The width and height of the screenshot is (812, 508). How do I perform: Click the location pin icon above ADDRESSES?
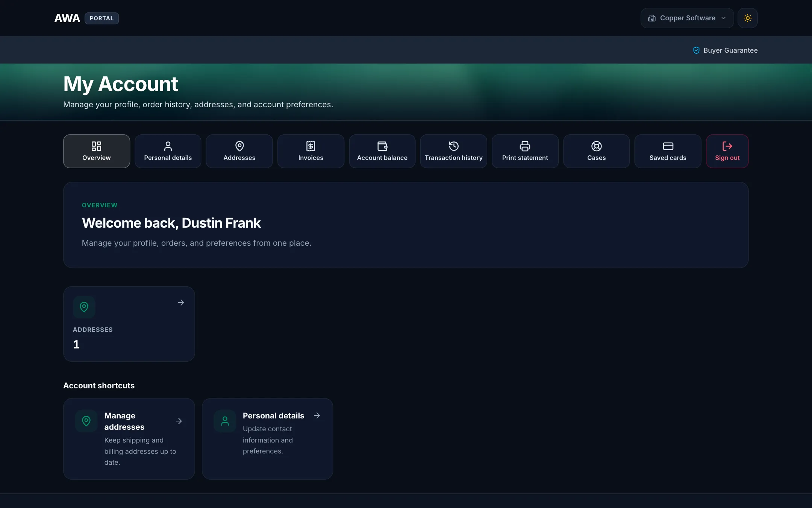click(84, 307)
